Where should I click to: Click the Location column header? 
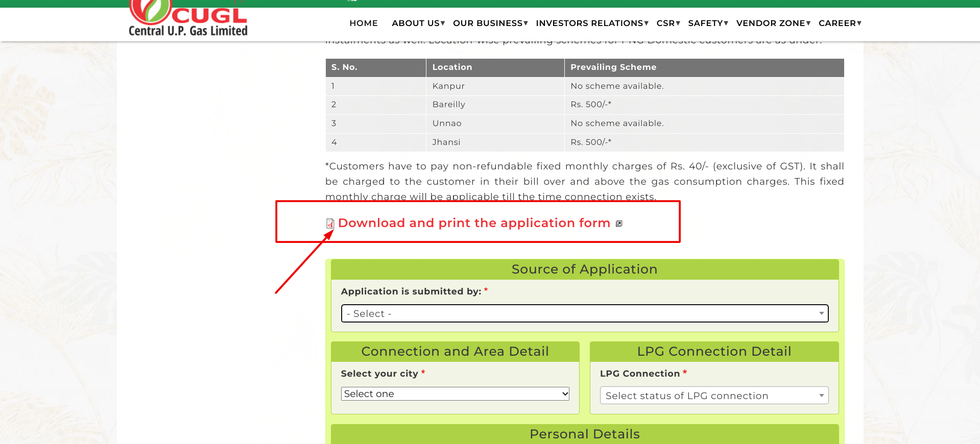click(452, 67)
